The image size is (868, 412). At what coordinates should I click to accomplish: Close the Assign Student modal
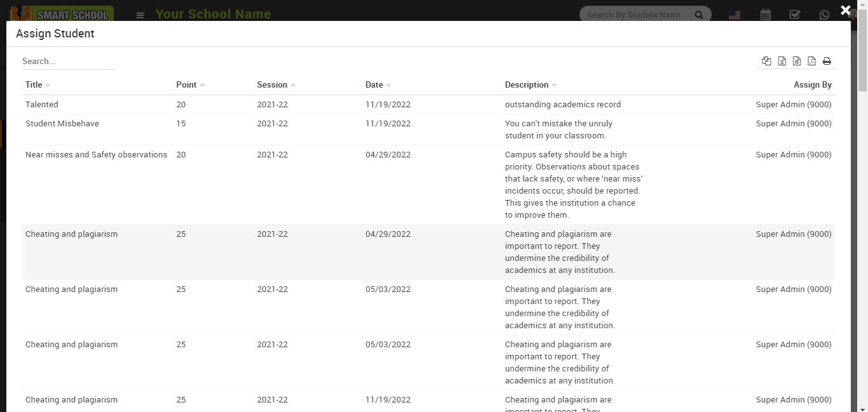[845, 10]
